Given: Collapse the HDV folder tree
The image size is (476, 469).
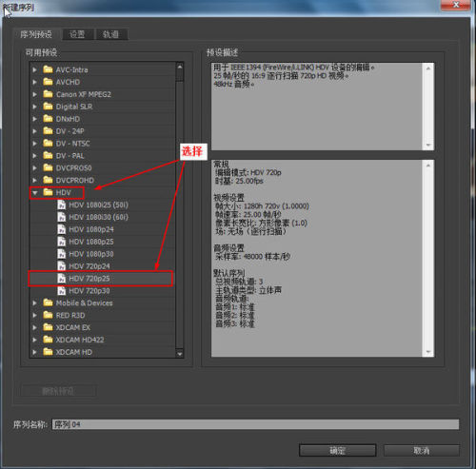Looking at the screenshot, I should click(35, 193).
